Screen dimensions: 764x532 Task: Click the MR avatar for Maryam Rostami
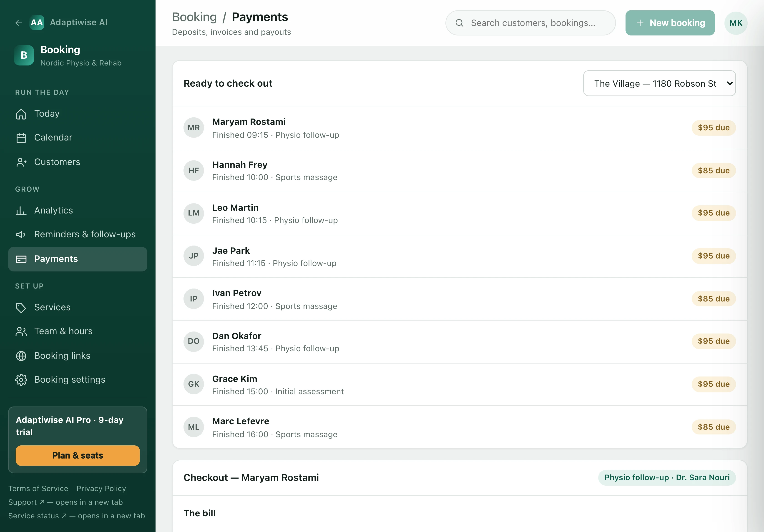[194, 127]
